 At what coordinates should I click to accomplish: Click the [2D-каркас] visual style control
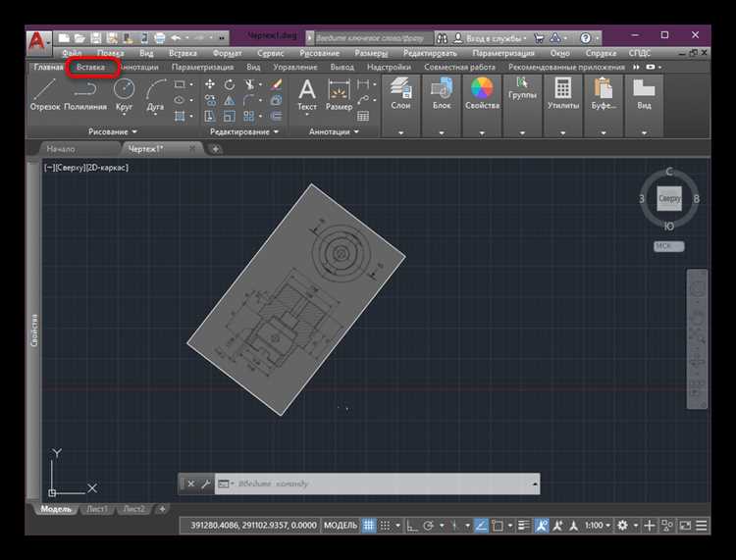click(107, 168)
